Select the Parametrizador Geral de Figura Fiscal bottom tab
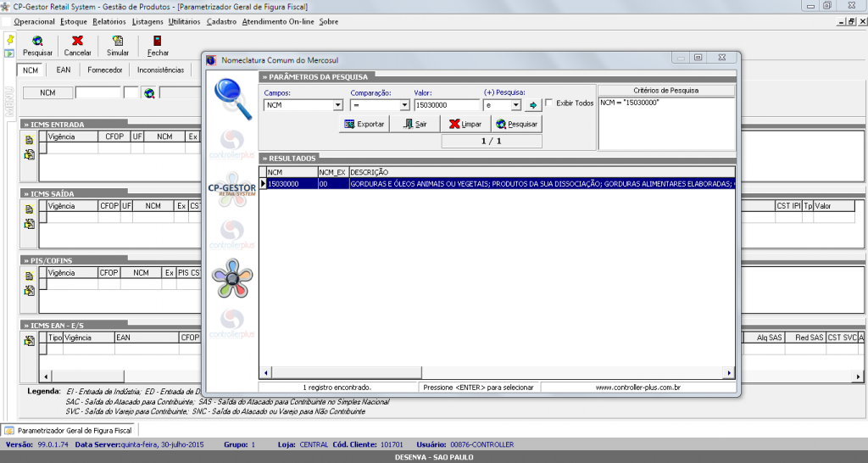The height and width of the screenshot is (463, 868). point(69,430)
